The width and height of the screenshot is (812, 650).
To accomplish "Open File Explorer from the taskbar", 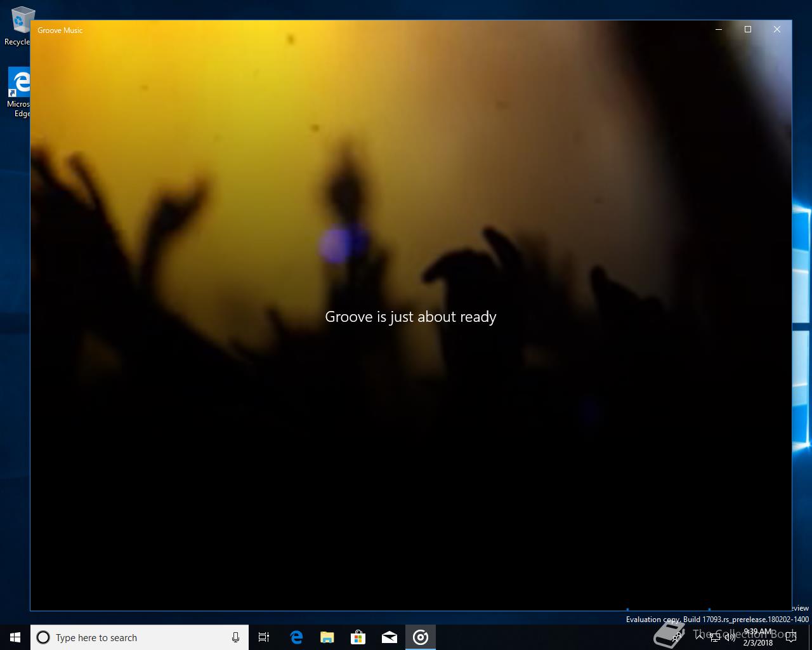I will pos(327,637).
